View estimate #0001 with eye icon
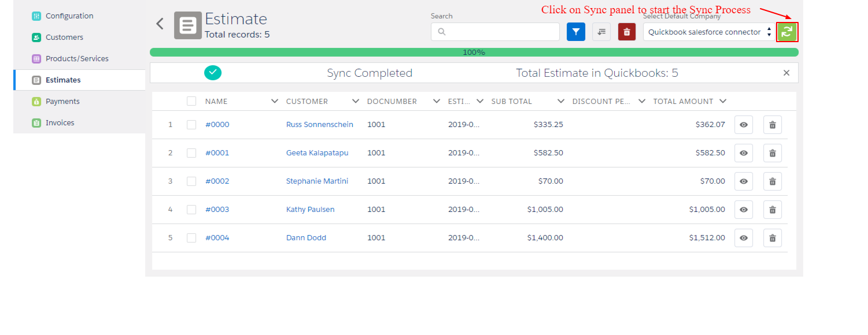Screen dimensions: 868x335 tap(744, 153)
